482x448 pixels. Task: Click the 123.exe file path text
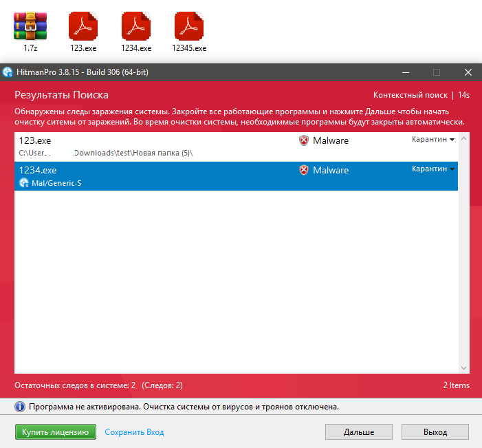(x=106, y=153)
